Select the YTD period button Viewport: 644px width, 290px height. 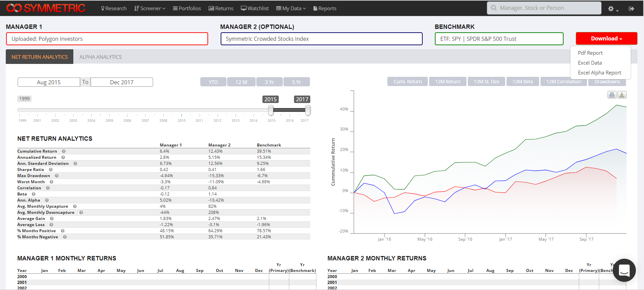click(x=213, y=82)
